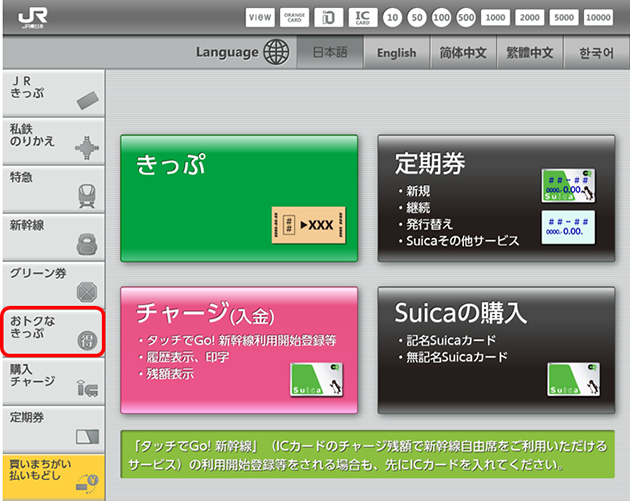Click the 1000 yen bill indicator

tap(495, 17)
